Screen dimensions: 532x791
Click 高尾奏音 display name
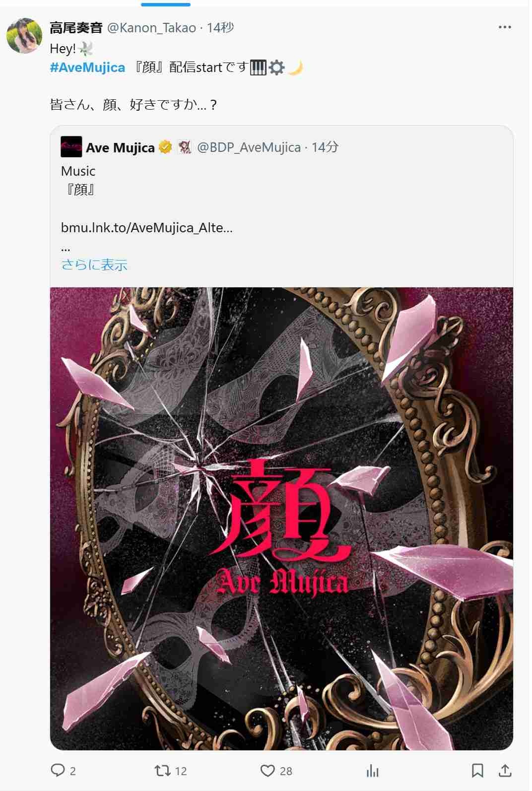[76, 28]
